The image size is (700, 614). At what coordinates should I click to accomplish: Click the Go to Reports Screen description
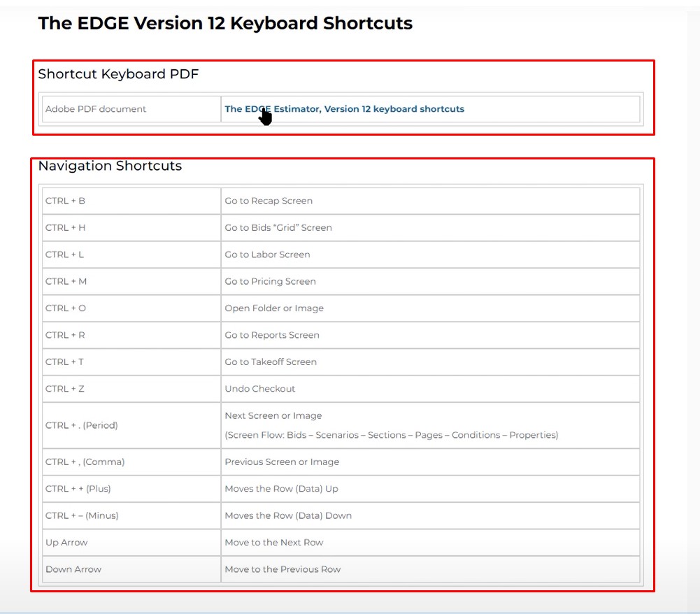pyautogui.click(x=272, y=336)
